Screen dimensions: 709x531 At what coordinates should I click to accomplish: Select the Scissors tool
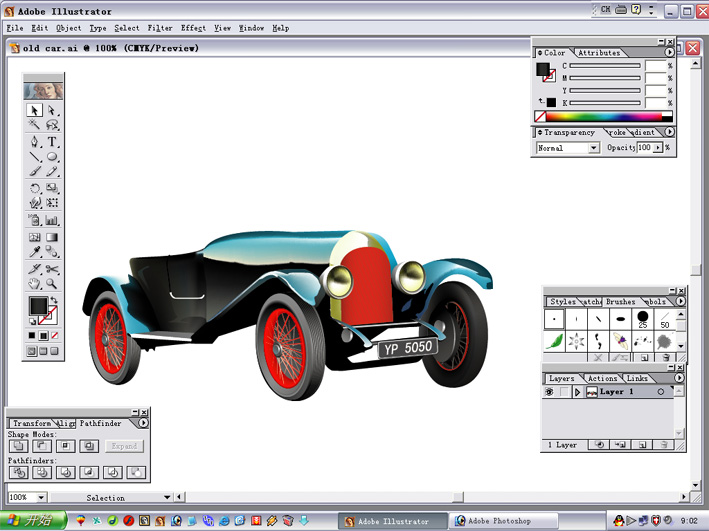(x=52, y=269)
